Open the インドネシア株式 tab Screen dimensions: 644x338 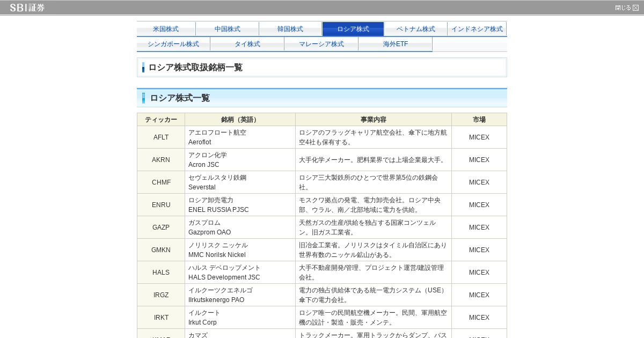point(477,29)
